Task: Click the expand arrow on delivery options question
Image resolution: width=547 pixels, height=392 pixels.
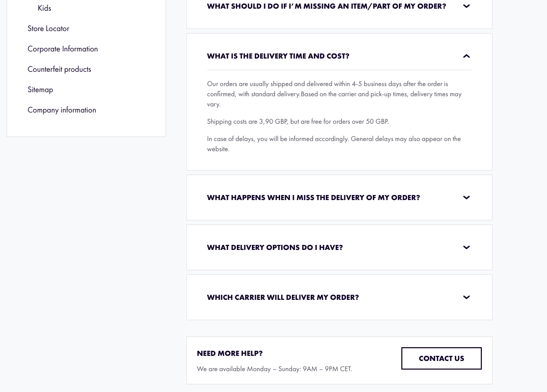Action: pyautogui.click(x=466, y=247)
